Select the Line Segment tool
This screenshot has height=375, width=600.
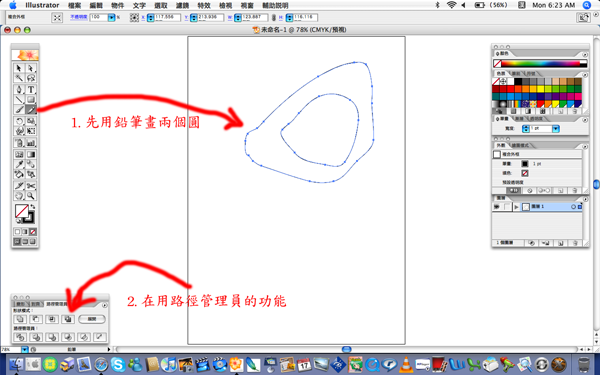pos(19,100)
